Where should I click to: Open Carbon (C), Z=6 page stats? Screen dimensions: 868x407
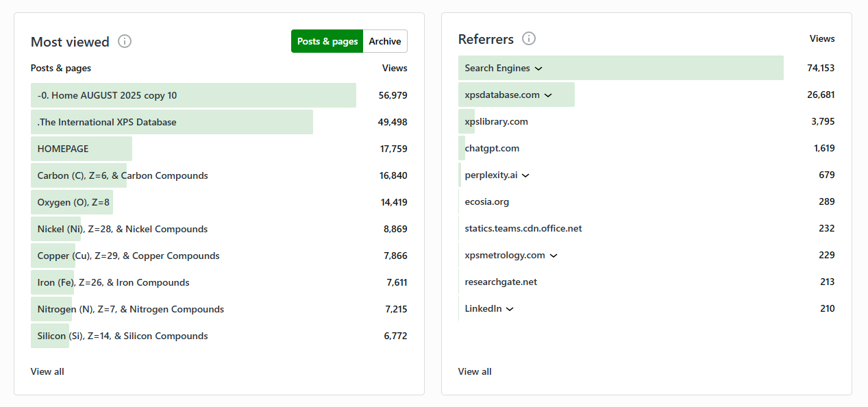(123, 175)
